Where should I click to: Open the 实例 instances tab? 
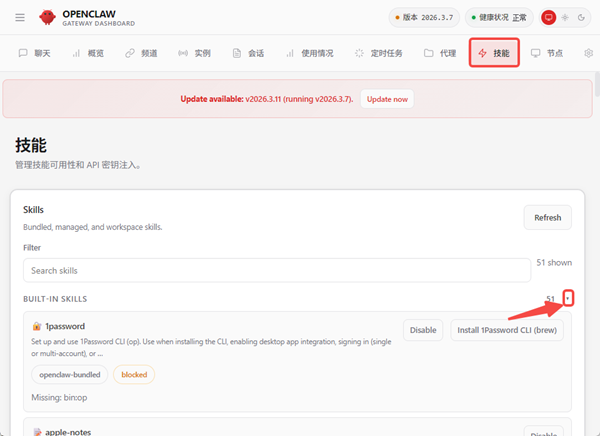tap(194, 53)
